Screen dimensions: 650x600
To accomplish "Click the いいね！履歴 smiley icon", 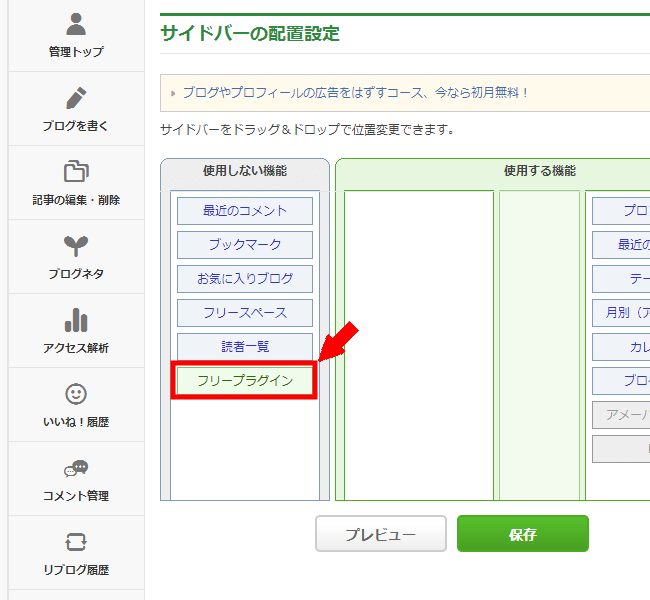I will click(76, 394).
